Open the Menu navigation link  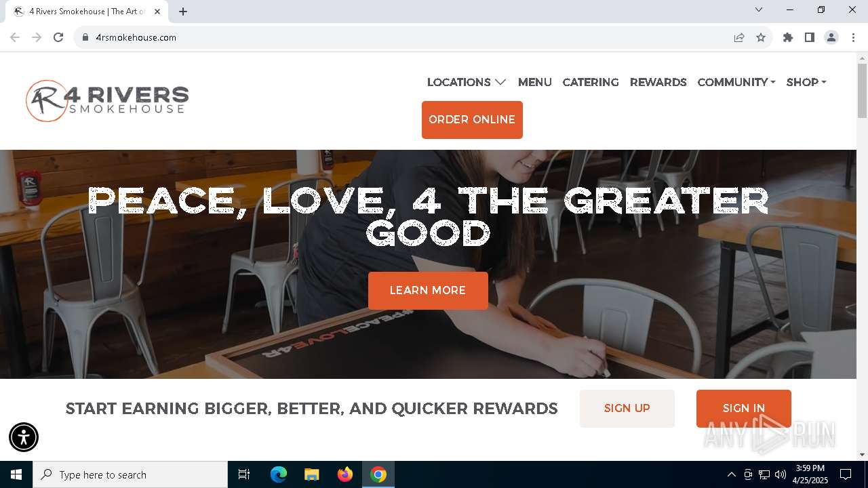point(535,82)
